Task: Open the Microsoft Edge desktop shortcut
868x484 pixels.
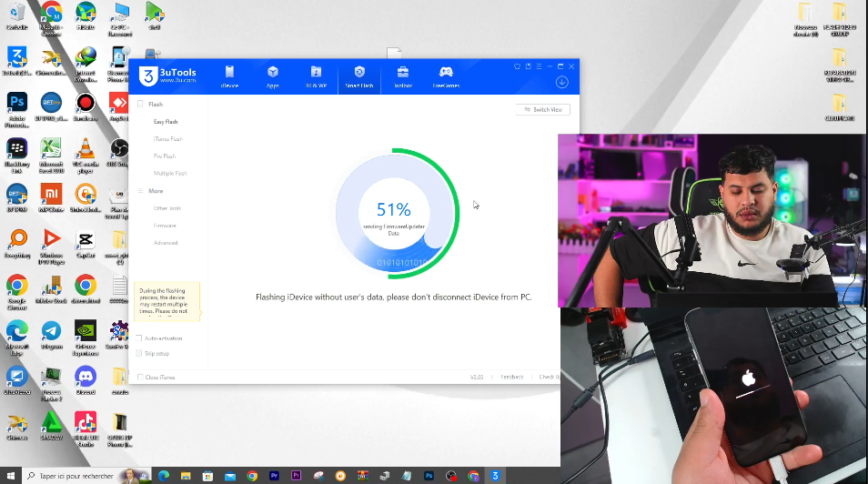Action: point(17,338)
